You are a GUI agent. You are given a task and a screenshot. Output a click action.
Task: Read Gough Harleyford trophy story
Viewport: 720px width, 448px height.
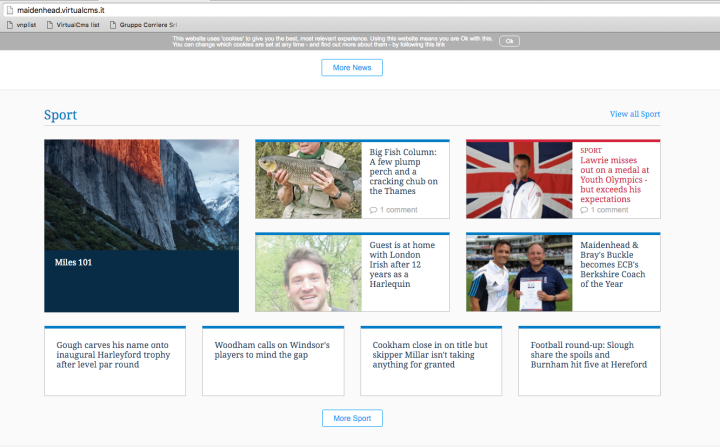(114, 355)
